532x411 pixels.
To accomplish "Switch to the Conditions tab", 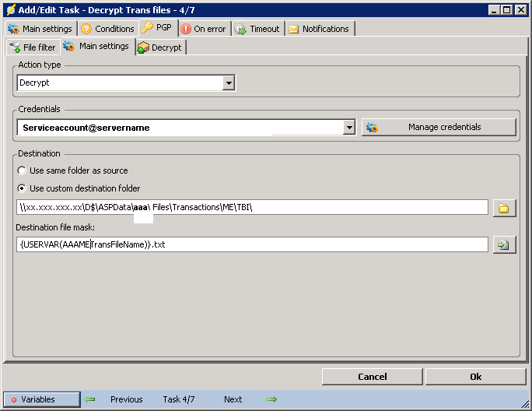I will [x=107, y=29].
